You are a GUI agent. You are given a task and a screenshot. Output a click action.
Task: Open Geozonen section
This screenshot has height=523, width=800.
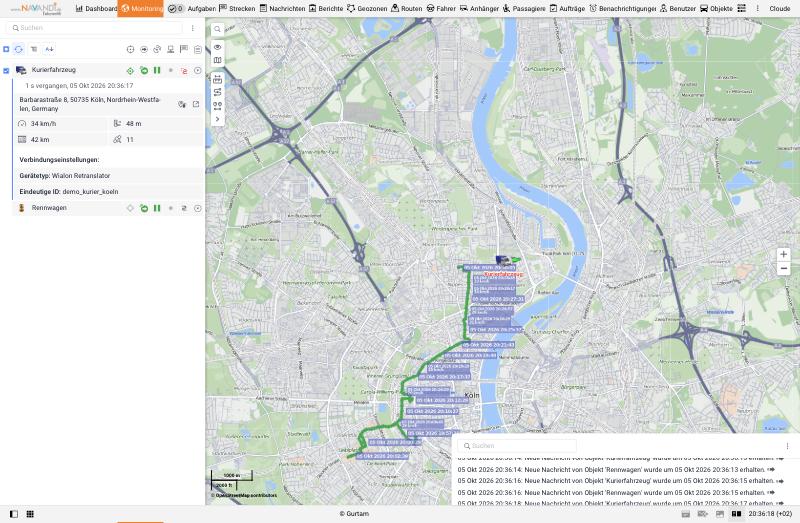367,9
